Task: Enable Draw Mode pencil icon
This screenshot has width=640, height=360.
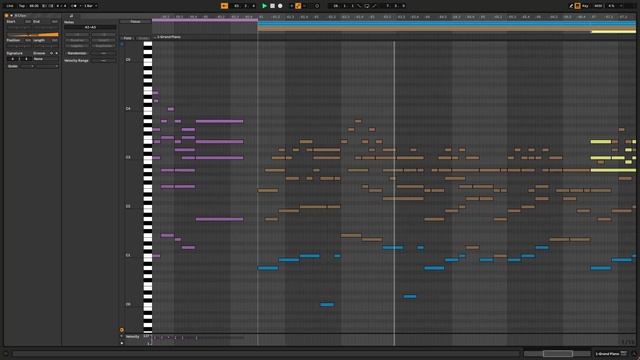Action: point(571,6)
